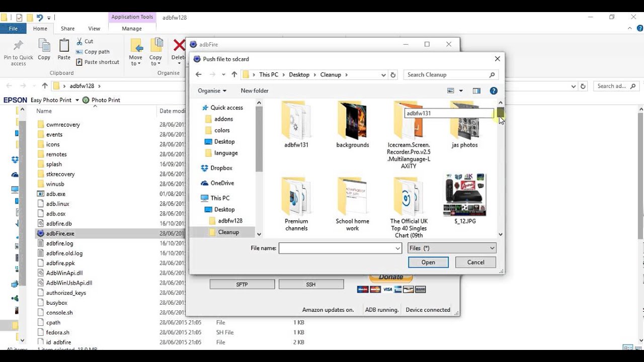
Task: Refresh the Cleanup folder view
Action: (393, 74)
